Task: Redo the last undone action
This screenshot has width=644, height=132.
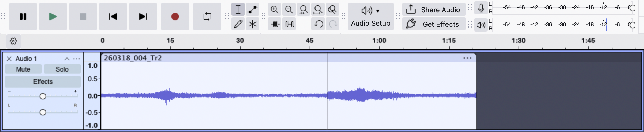Action: coord(332,24)
